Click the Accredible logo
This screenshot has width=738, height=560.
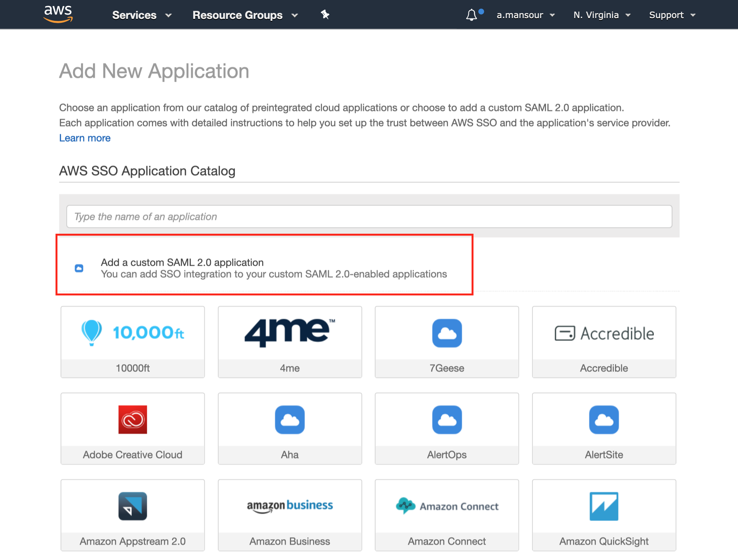(604, 333)
